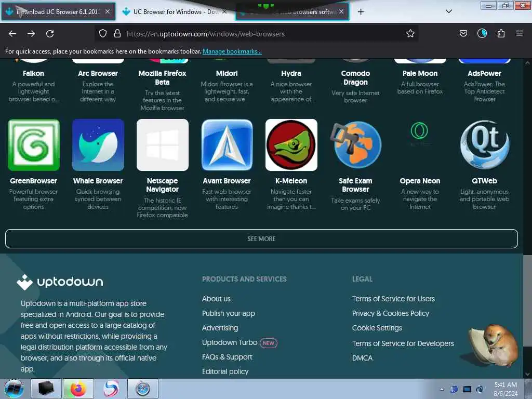The image size is (532, 399).
Task: Open a new tab with the plus button
Action: (x=361, y=12)
